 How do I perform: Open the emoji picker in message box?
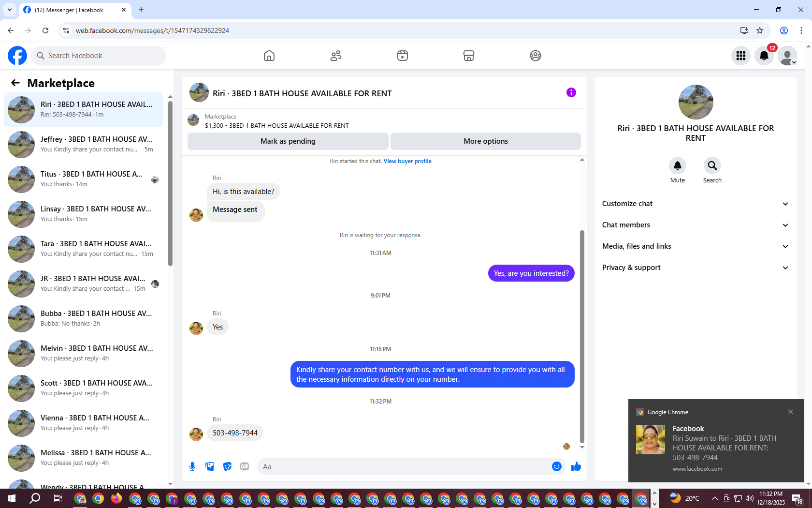pyautogui.click(x=557, y=466)
